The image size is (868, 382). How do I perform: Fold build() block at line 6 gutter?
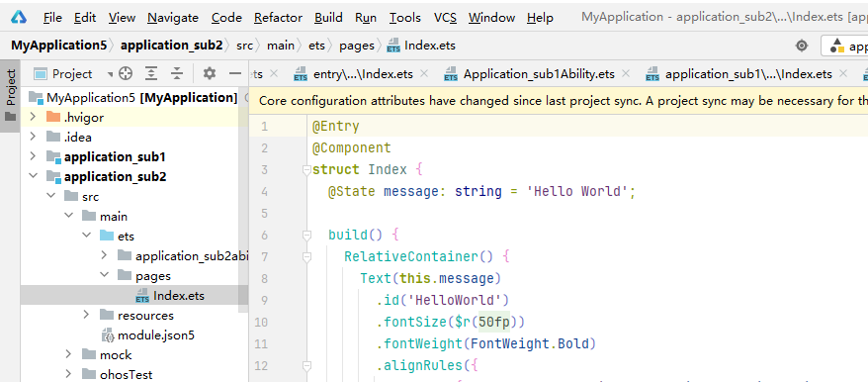[x=306, y=236]
